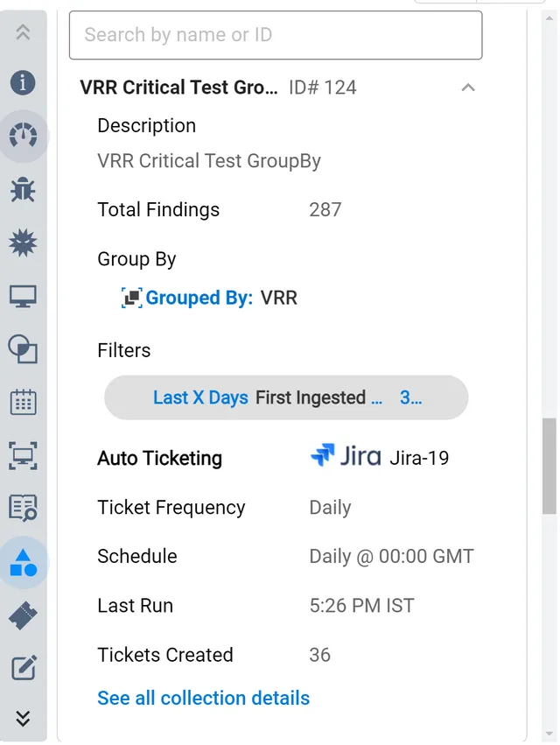Click the Grouped By group icon
Viewport: 560px width, 745px height.
click(x=131, y=298)
